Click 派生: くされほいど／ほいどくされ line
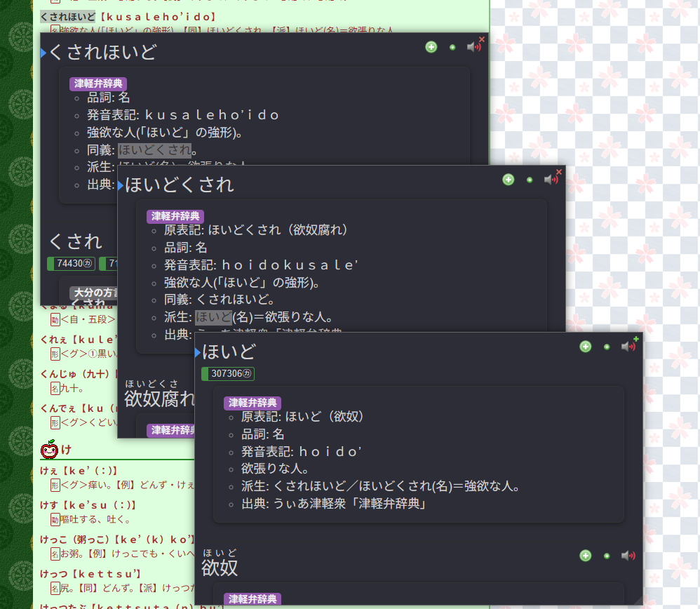 (381, 486)
